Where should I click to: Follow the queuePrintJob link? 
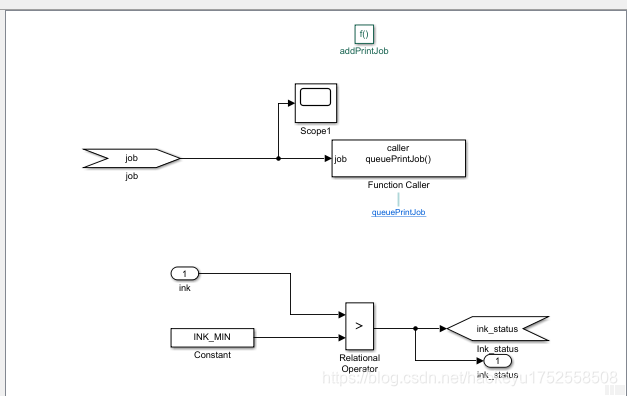tap(399, 212)
